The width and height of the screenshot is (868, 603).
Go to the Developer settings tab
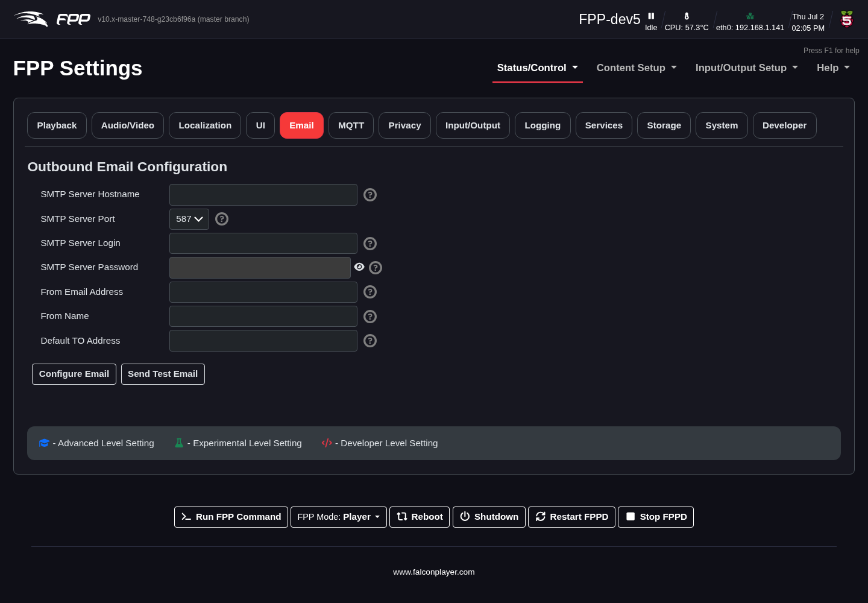point(784,125)
